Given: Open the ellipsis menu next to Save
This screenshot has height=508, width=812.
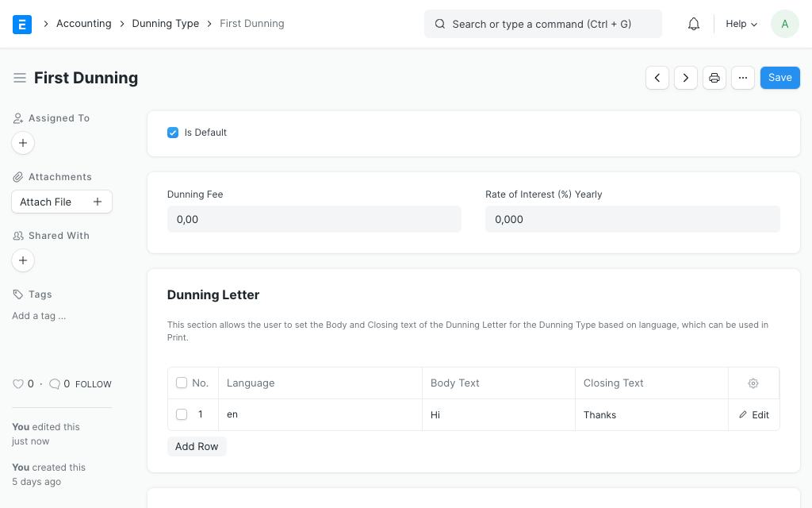Looking at the screenshot, I should point(742,77).
